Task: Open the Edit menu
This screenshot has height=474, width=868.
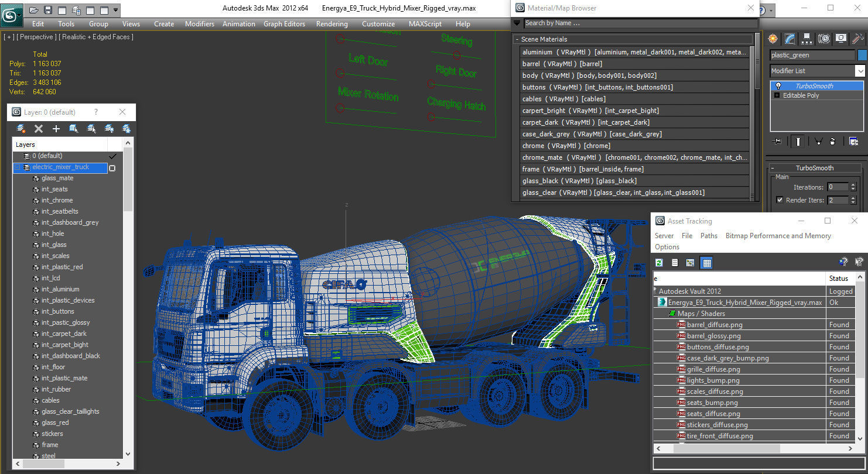Action: click(x=38, y=24)
